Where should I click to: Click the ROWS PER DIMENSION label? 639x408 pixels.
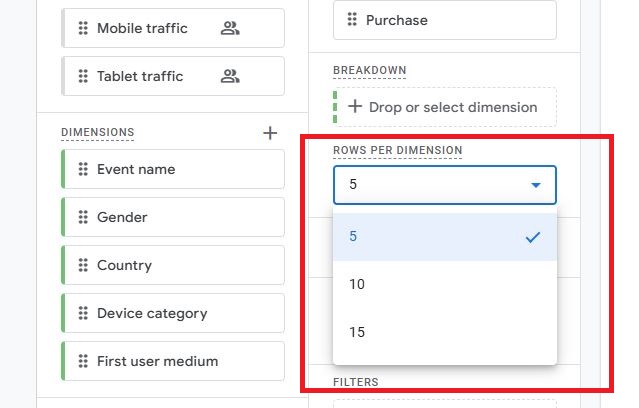(398, 150)
